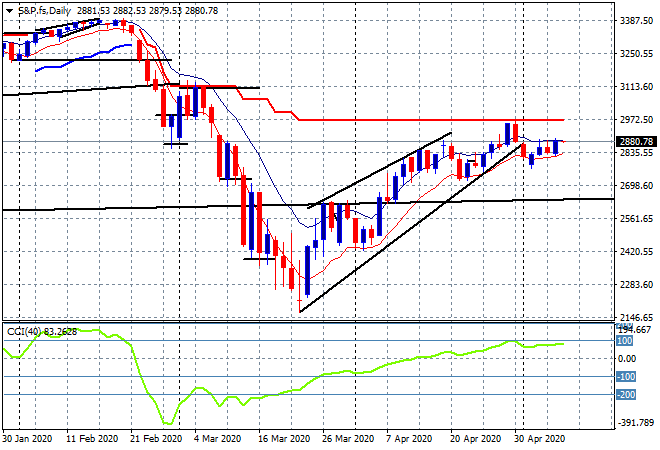This screenshot has width=660, height=450.
Task: Open the chart dropdown triangle beside S&P.fs
Action: (9, 11)
